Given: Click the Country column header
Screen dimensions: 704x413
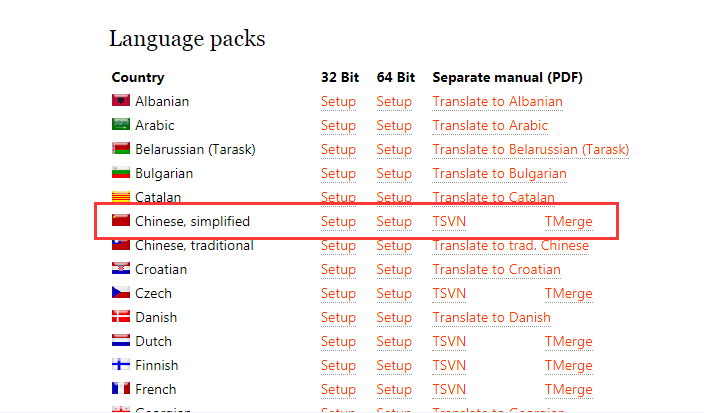Looking at the screenshot, I should pyautogui.click(x=138, y=77).
